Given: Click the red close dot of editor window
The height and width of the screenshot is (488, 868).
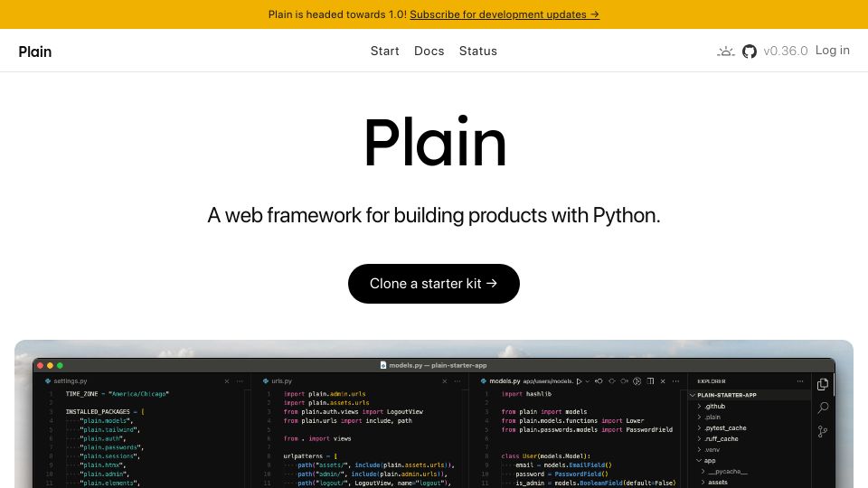Looking at the screenshot, I should (41, 366).
